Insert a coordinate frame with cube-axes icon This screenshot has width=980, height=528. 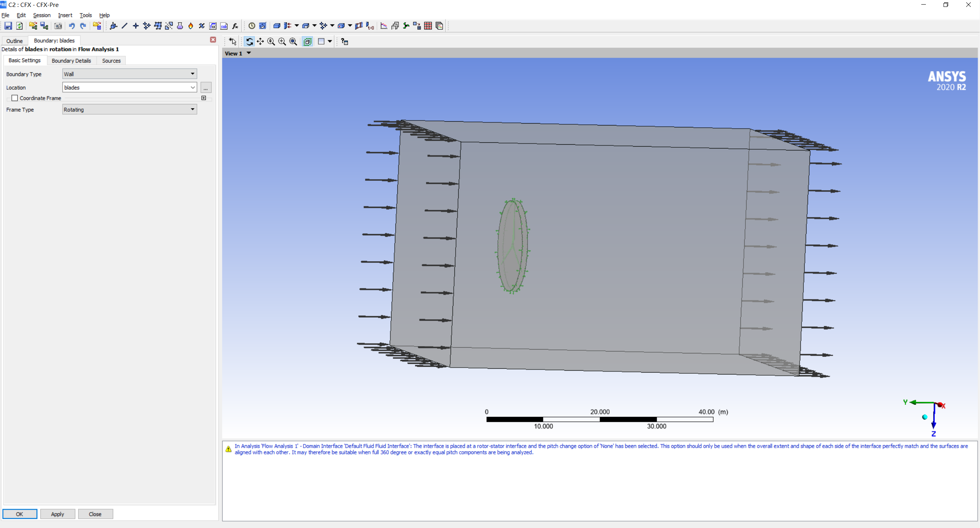click(x=113, y=26)
